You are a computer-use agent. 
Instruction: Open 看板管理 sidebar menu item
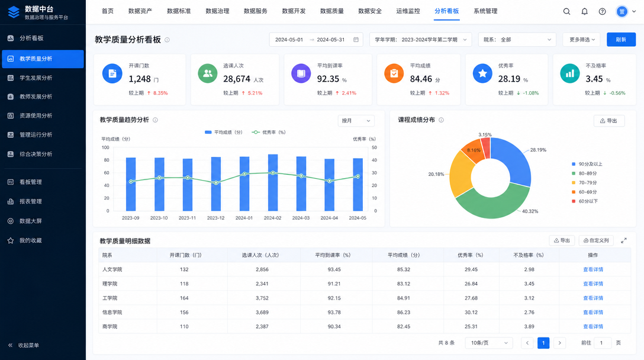[43, 182]
